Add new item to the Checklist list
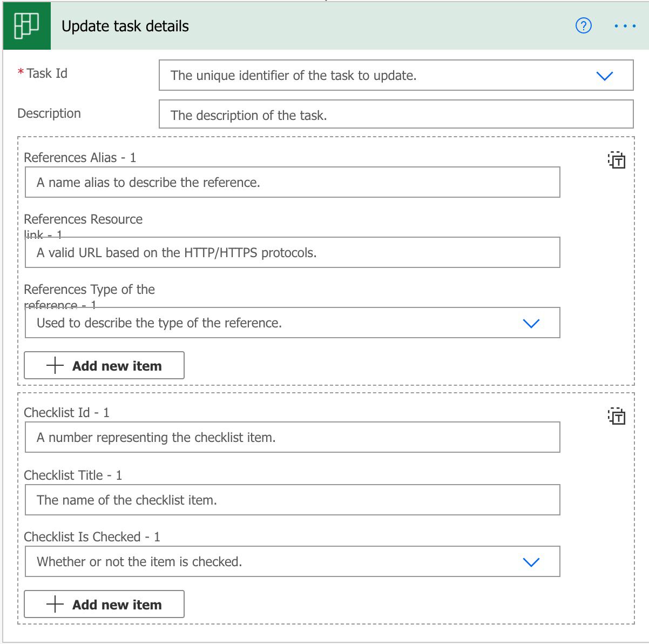The width and height of the screenshot is (649, 644). [104, 604]
